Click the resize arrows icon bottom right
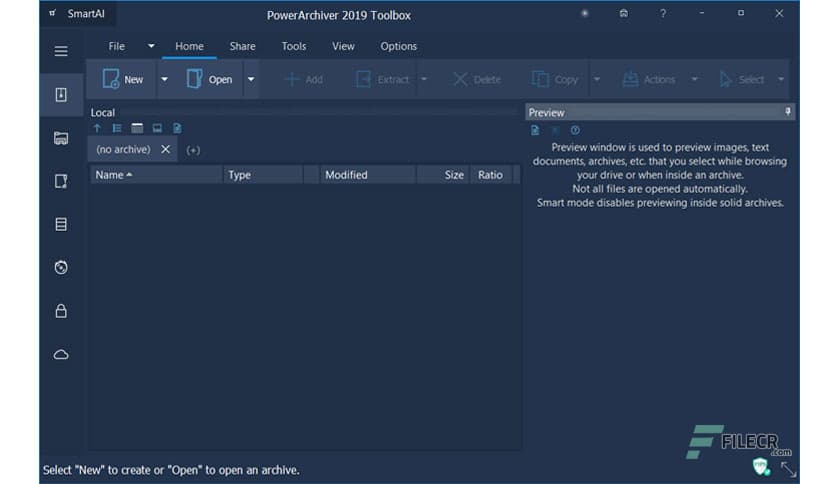Image resolution: width=836 pixels, height=484 pixels. [x=788, y=469]
